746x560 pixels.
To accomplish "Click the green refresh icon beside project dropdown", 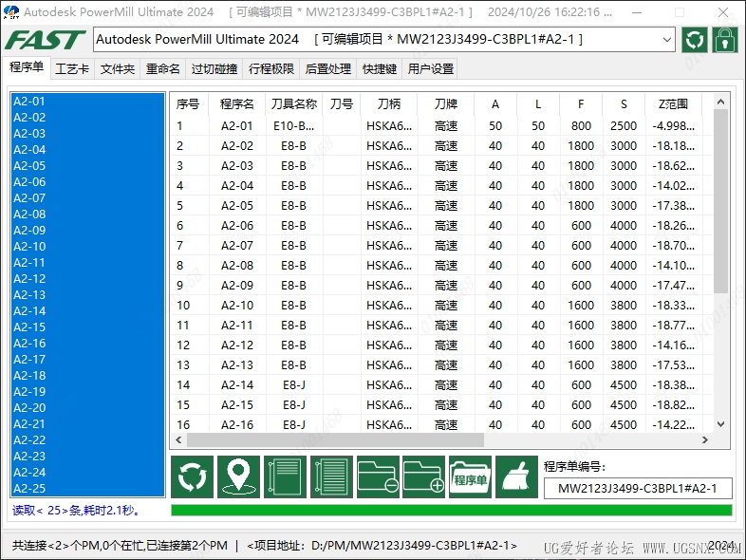I will [695, 40].
